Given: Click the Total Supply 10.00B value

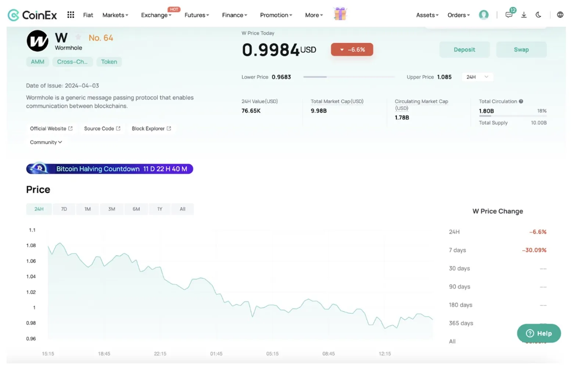Looking at the screenshot, I should coord(539,123).
